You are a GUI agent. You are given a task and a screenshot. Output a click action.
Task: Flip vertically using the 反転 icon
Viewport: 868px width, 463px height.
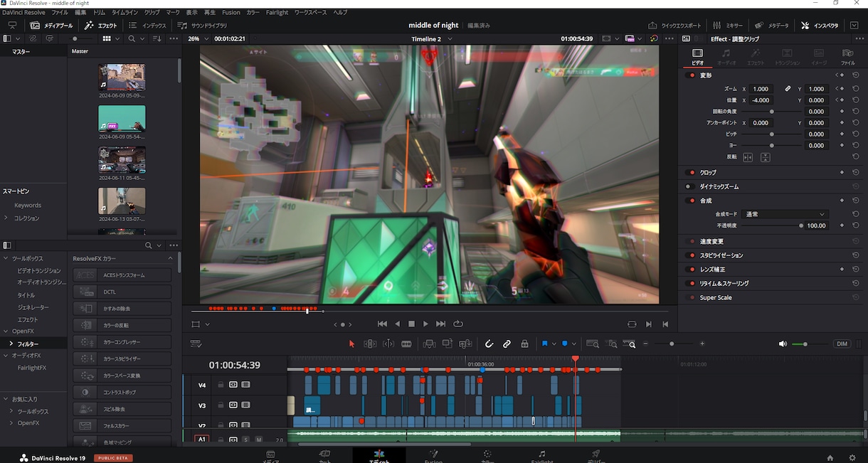click(765, 157)
